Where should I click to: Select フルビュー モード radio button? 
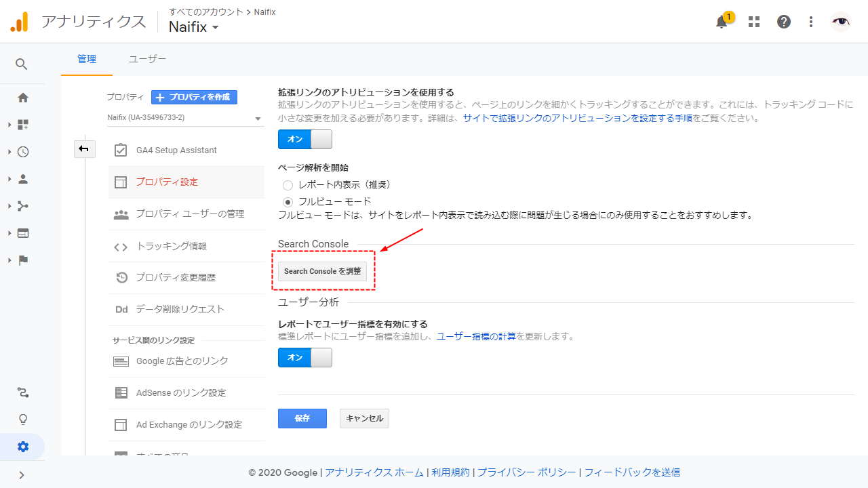click(x=288, y=201)
